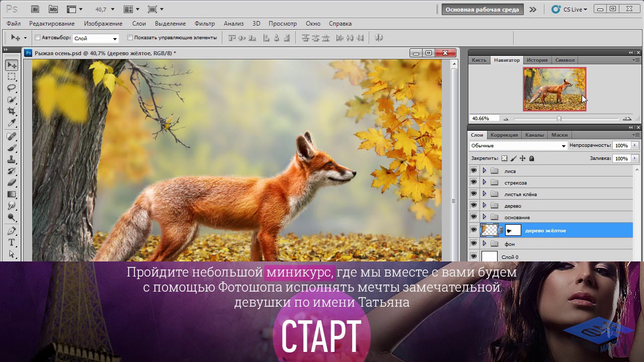Hide the дерево layer group
The image size is (644, 362).
click(473, 205)
